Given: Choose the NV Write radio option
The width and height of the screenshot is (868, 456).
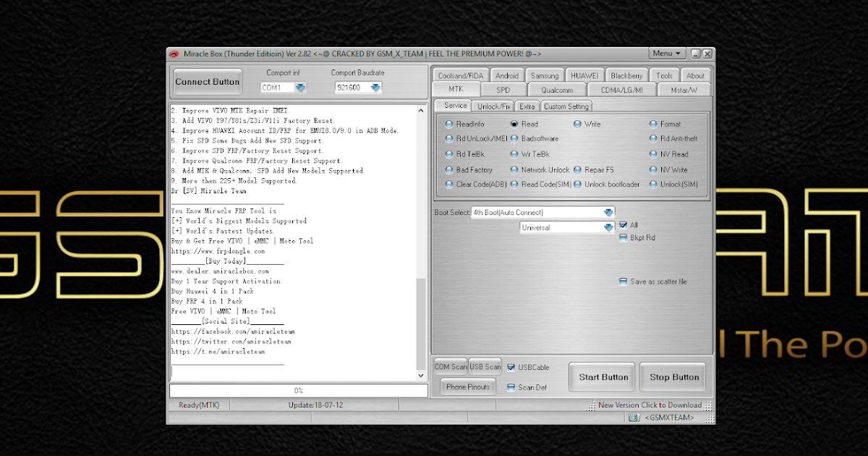Looking at the screenshot, I should [x=668, y=170].
